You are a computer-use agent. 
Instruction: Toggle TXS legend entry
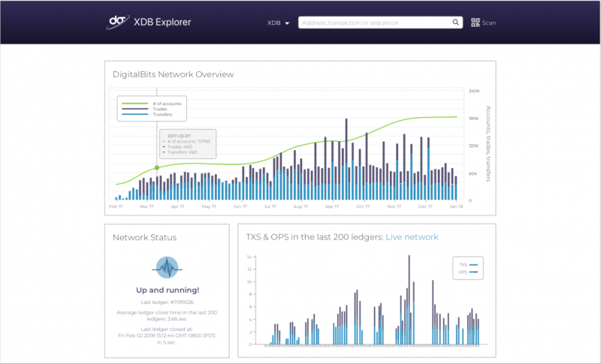(x=468, y=264)
